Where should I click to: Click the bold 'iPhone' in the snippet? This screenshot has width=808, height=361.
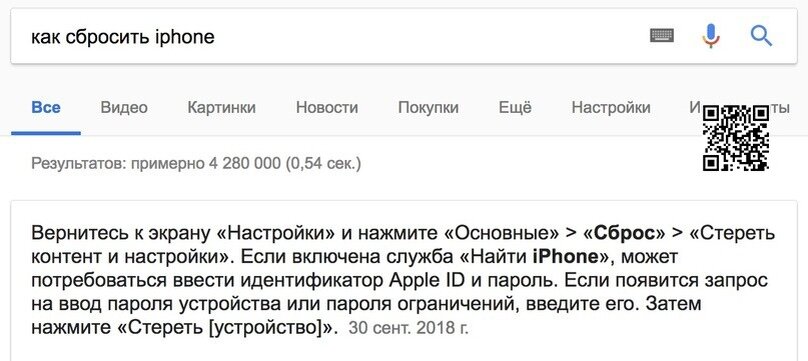point(561,256)
